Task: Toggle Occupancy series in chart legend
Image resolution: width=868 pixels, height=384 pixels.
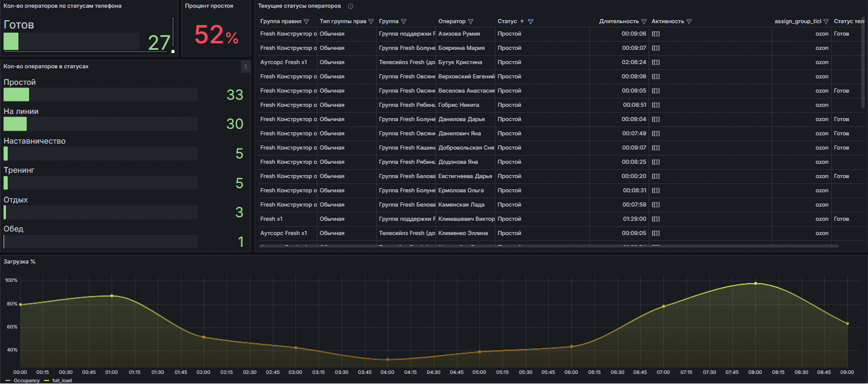Action: coord(26,380)
